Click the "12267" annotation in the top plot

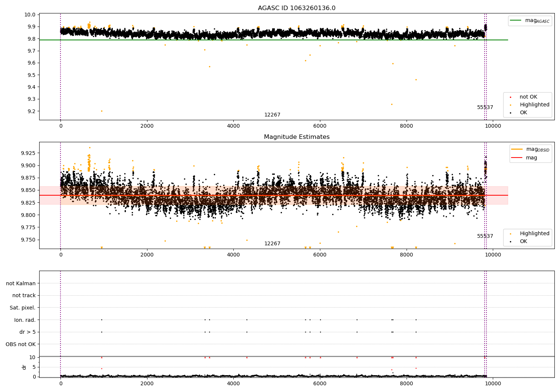point(272,115)
